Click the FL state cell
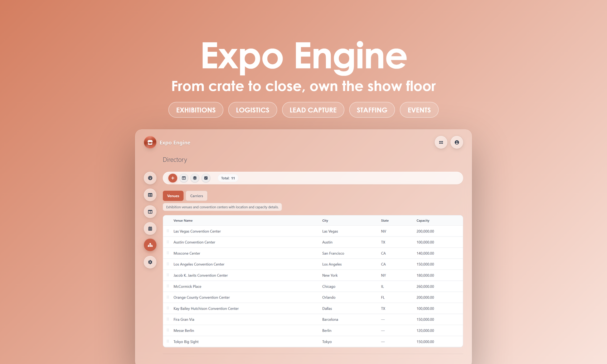 (x=383, y=297)
